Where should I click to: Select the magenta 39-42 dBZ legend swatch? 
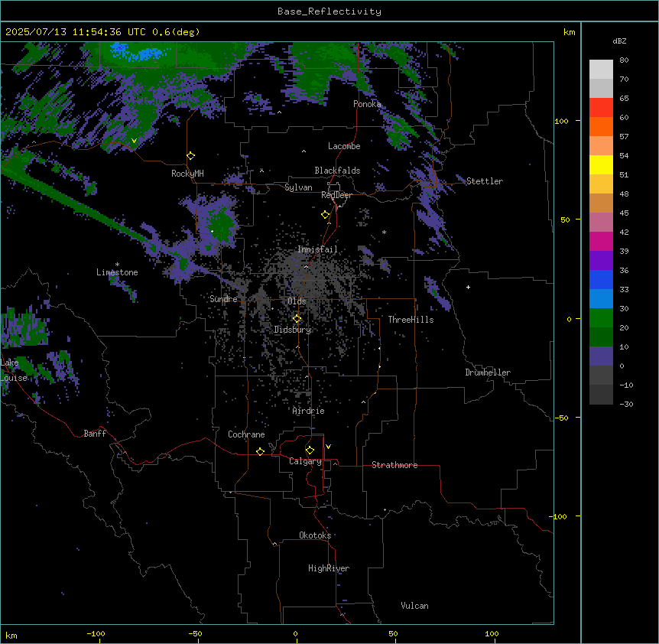(601, 241)
